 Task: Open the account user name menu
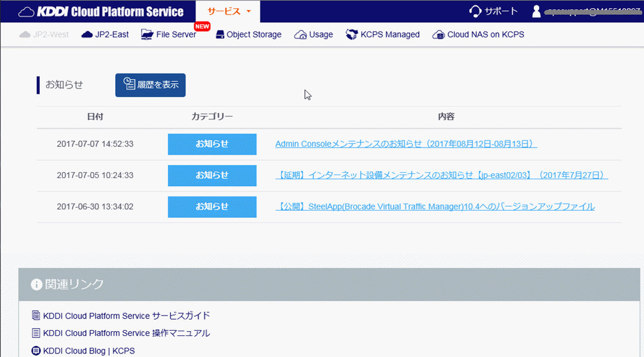click(592, 12)
